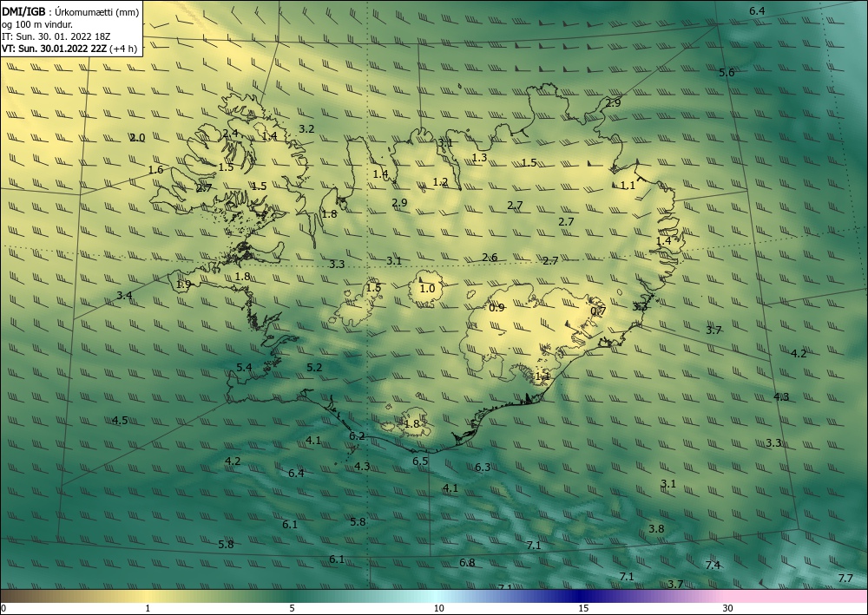
Task: Click the brown start of the color scale
Action: point(16,596)
